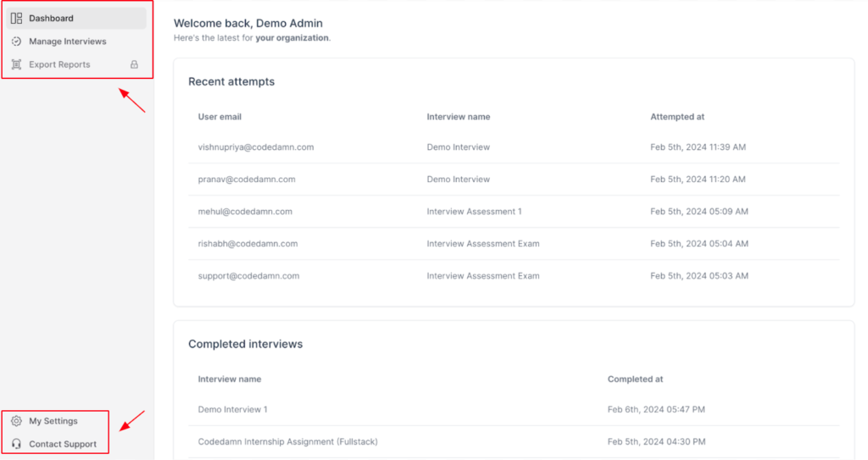Open the Dashboard menu item
Screen dimensions: 868x460
76,19
